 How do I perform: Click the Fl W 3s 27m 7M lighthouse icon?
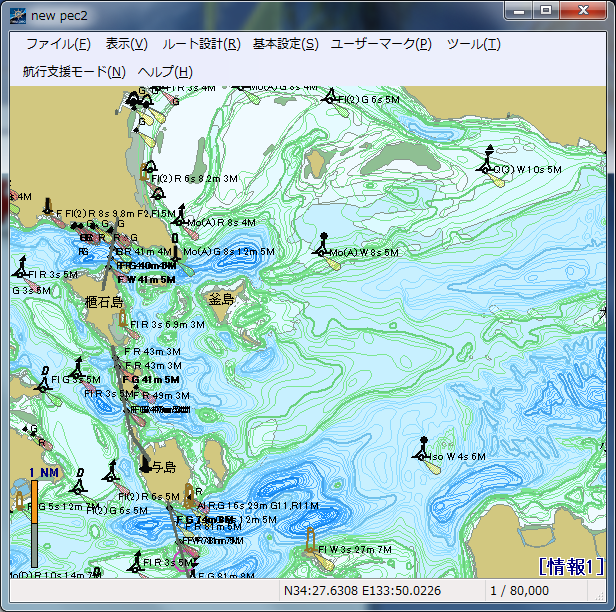point(310,541)
